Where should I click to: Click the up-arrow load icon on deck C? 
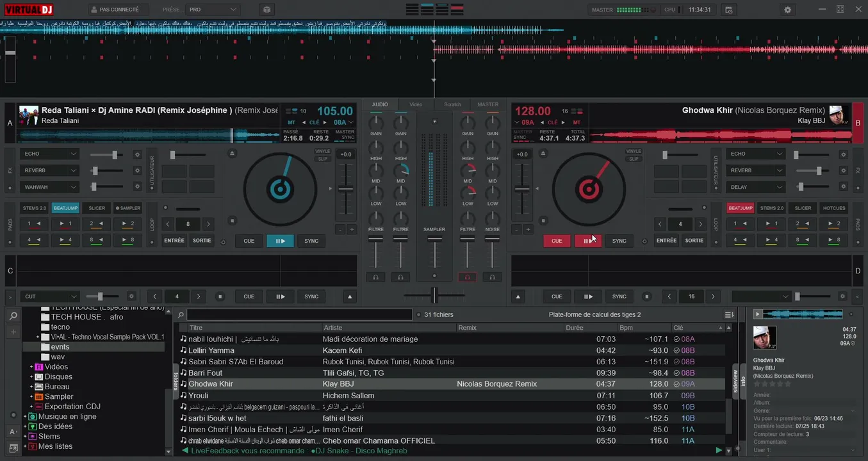tap(350, 296)
